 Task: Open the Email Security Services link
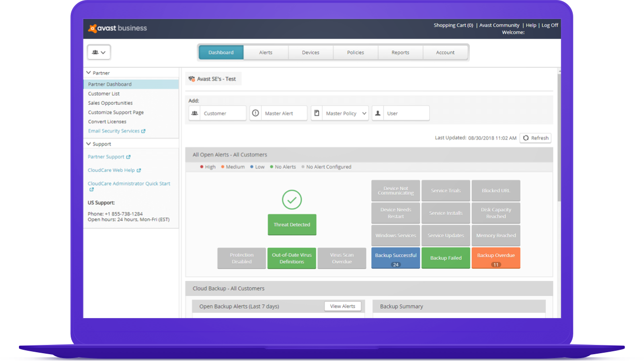click(114, 131)
